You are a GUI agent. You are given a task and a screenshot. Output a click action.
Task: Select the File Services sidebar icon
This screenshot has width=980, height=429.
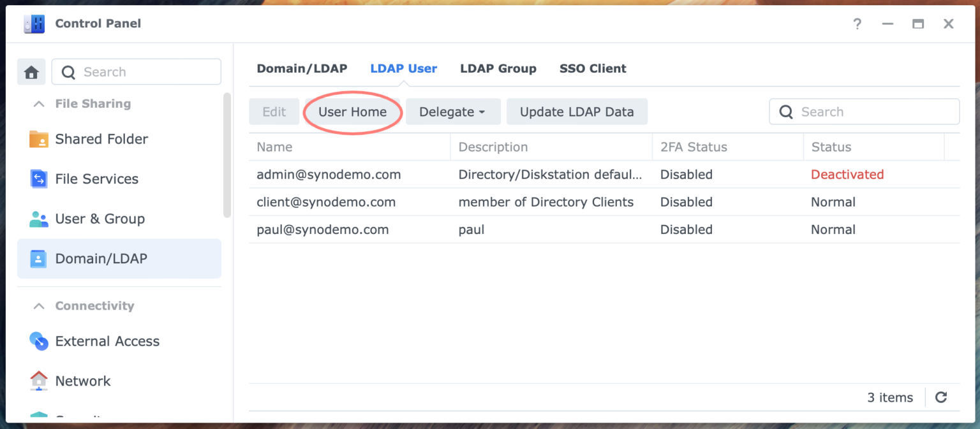coord(40,179)
